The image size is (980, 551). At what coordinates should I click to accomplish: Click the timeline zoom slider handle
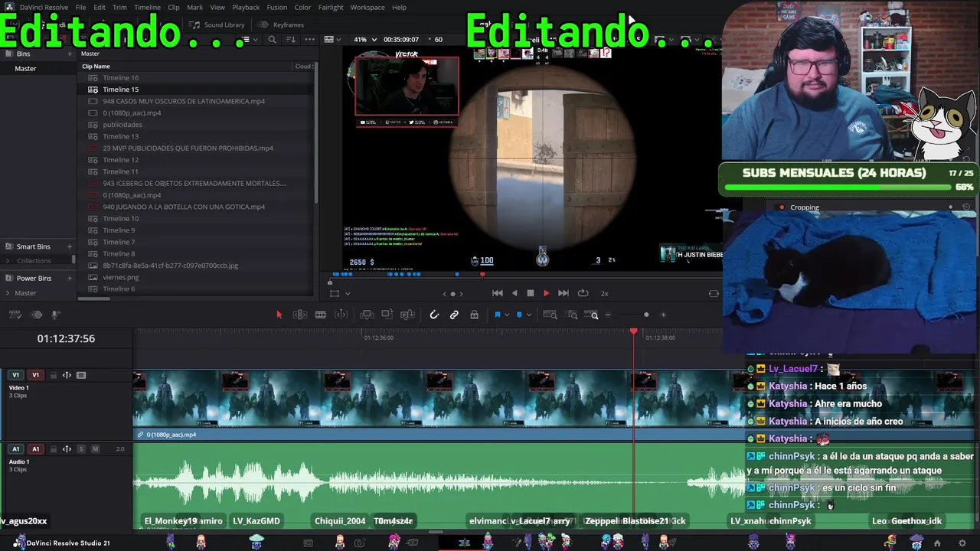click(646, 315)
